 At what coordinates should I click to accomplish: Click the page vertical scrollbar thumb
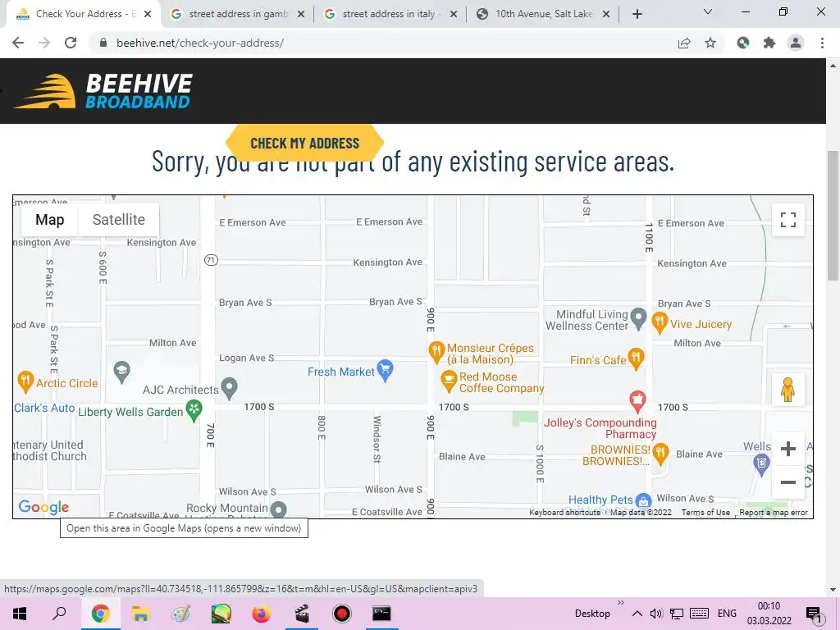[833, 214]
